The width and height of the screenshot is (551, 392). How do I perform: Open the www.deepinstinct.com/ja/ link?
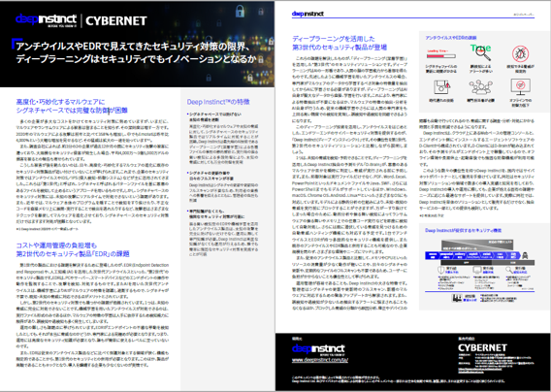point(320,360)
